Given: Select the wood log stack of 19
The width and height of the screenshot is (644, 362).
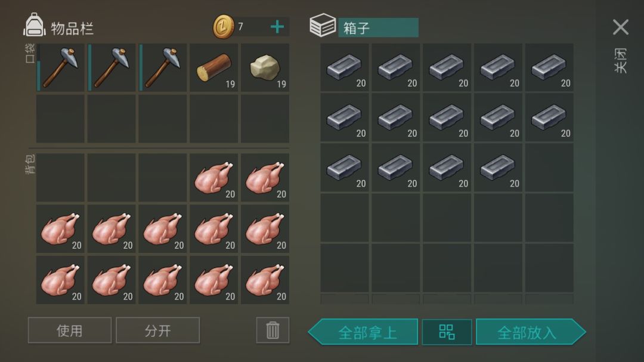Looking at the screenshot, I should pos(213,68).
